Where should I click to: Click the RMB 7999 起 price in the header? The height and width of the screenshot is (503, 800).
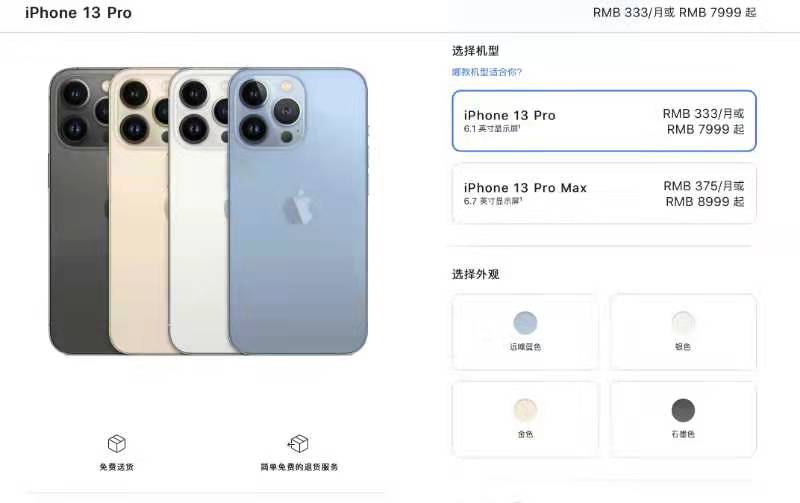pos(718,13)
